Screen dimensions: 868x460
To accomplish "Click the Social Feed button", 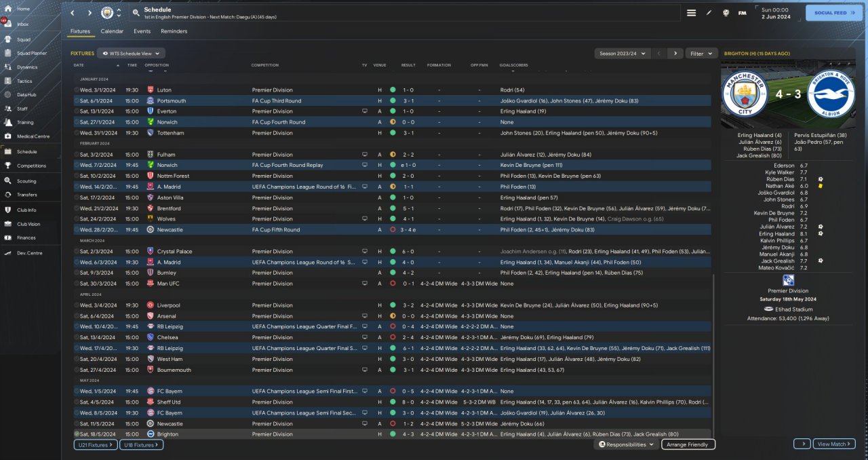I will coord(833,13).
